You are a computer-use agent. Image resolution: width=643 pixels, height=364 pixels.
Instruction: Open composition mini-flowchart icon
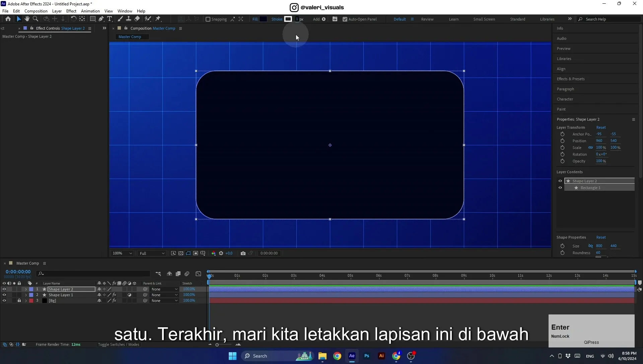158,274
